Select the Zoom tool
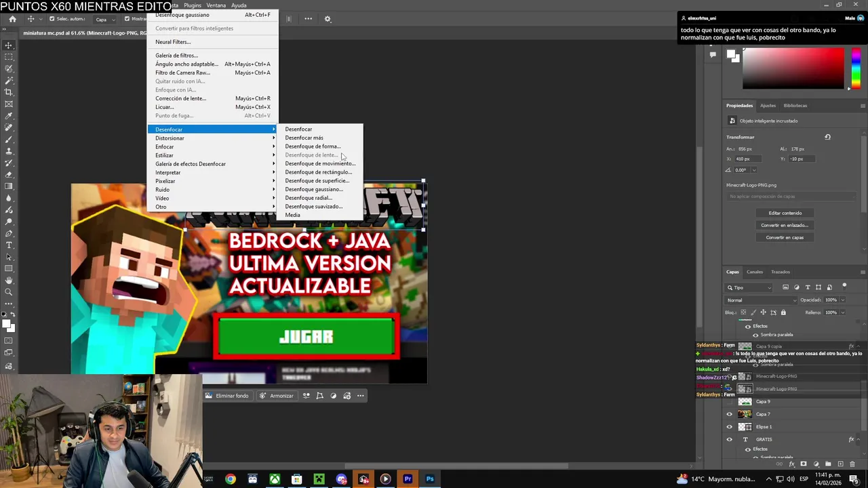 [x=9, y=292]
